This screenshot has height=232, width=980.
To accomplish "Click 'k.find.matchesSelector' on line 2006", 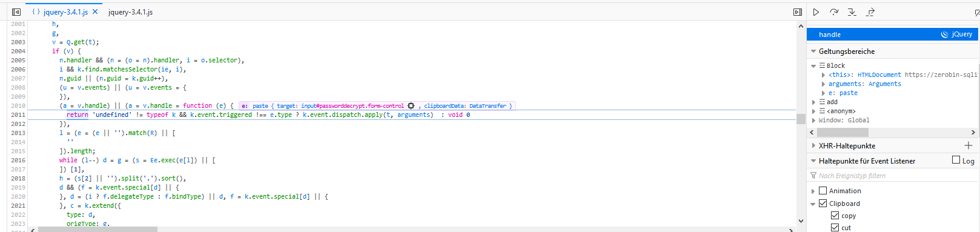I will pos(118,70).
